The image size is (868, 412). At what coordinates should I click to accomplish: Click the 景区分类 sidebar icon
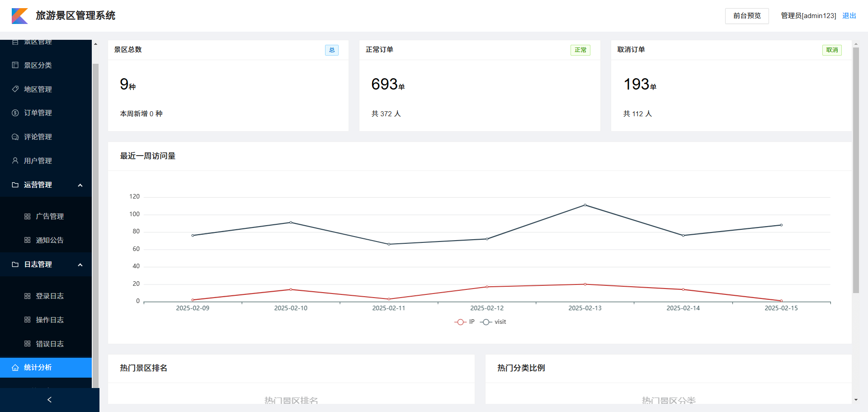click(x=15, y=65)
